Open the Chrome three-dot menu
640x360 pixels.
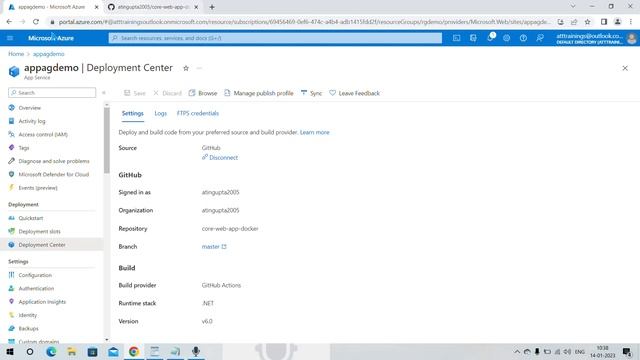pos(631,22)
